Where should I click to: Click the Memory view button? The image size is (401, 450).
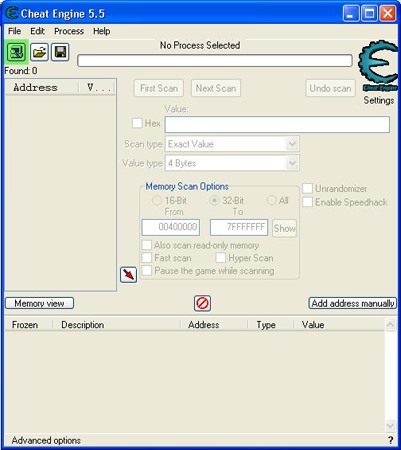pyautogui.click(x=39, y=303)
